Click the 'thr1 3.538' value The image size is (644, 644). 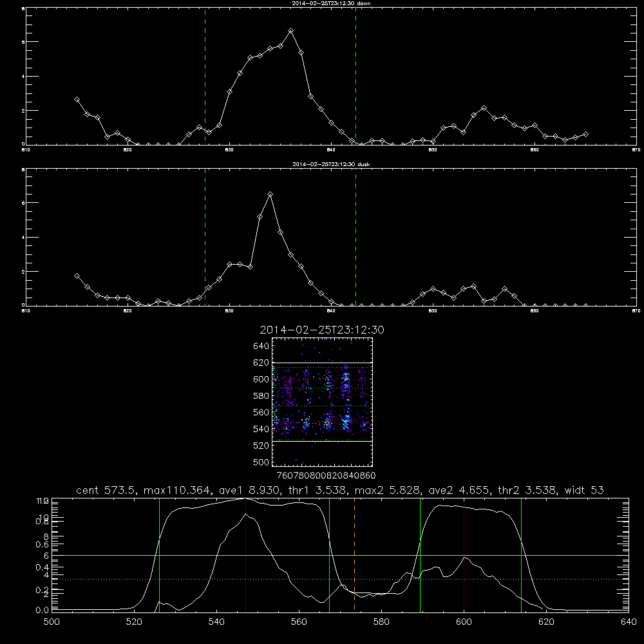tap(318, 490)
